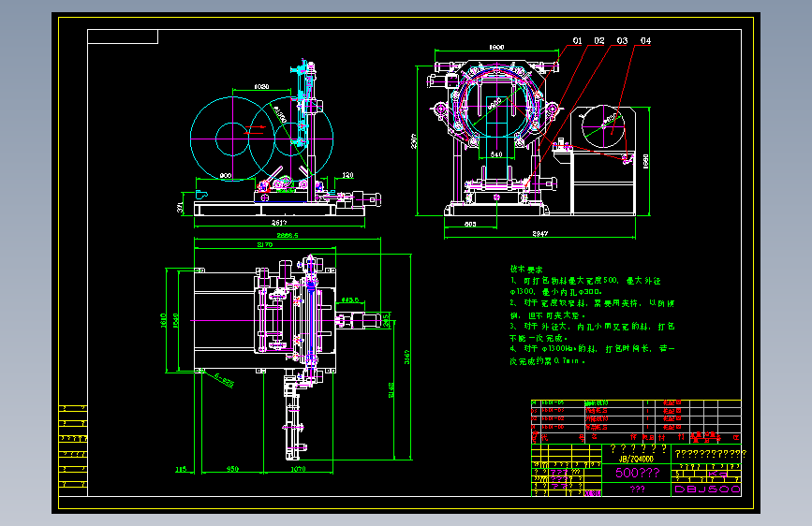Select the 1600 width dimension text
Image resolution: width=812 pixels, height=526 pixels.
tap(496, 47)
